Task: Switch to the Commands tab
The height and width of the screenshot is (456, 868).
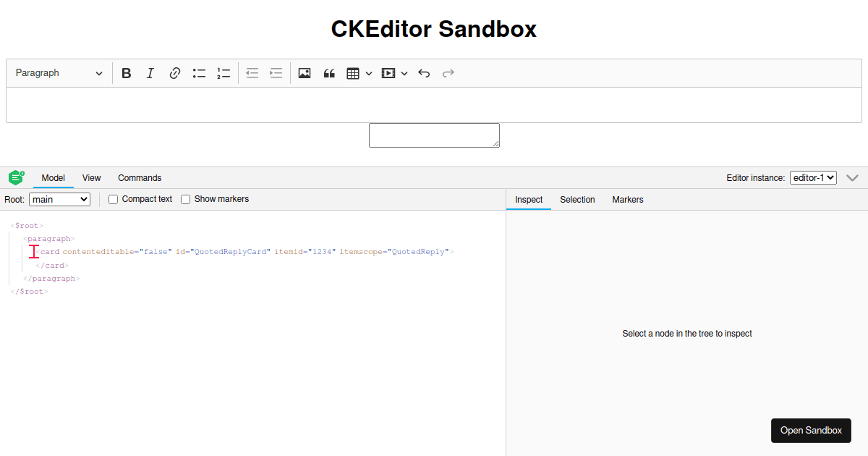Action: (140, 178)
